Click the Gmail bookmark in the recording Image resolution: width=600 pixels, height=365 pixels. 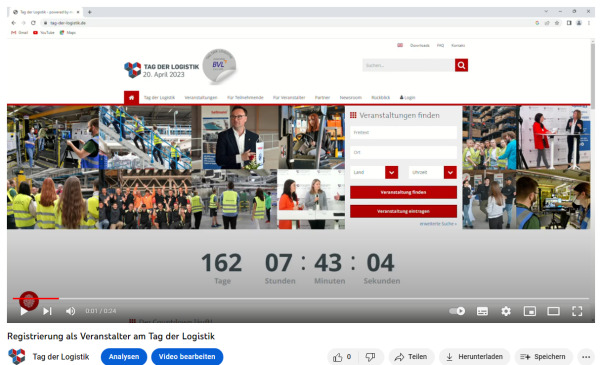(x=20, y=33)
